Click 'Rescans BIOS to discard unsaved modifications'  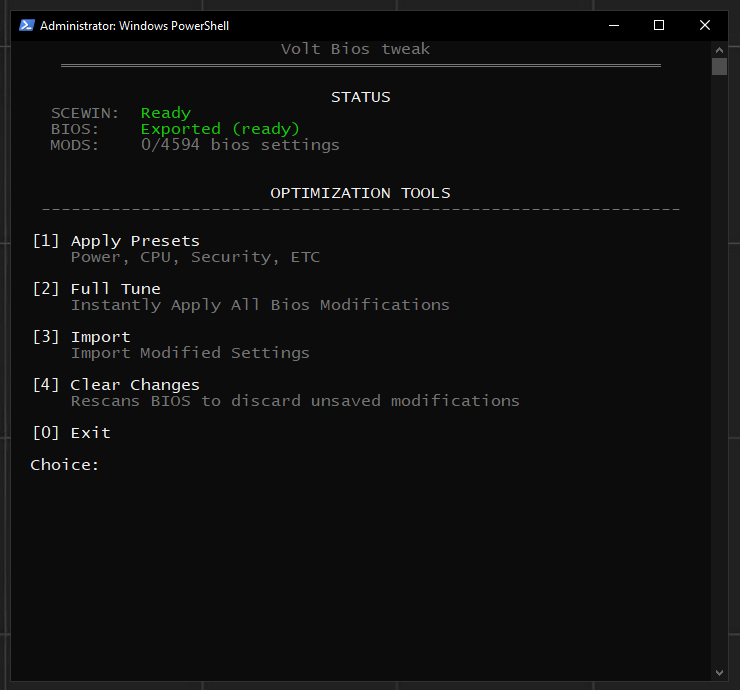[295, 401]
